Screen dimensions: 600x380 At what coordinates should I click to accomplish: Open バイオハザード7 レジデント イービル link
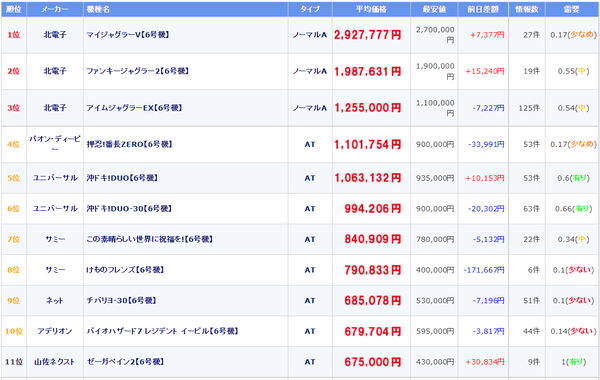pyautogui.click(x=162, y=331)
